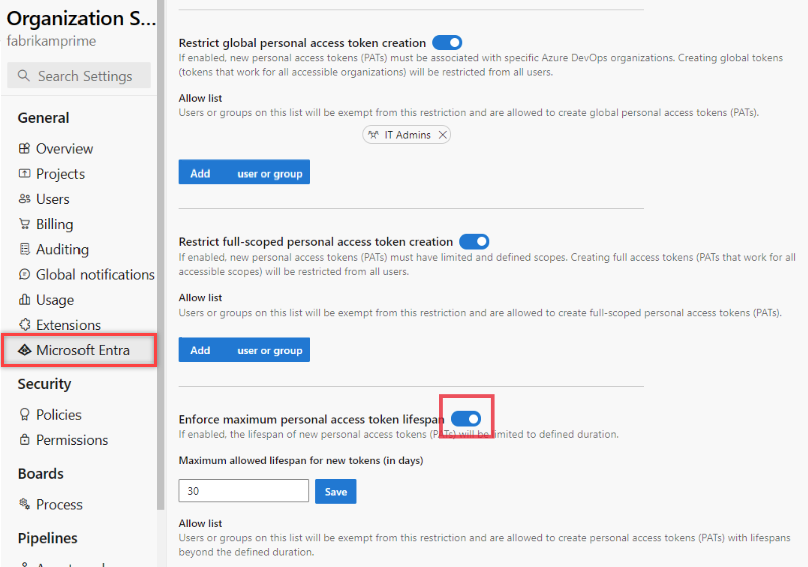The image size is (808, 567).
Task: Click the search magnifier icon
Action: (24, 76)
